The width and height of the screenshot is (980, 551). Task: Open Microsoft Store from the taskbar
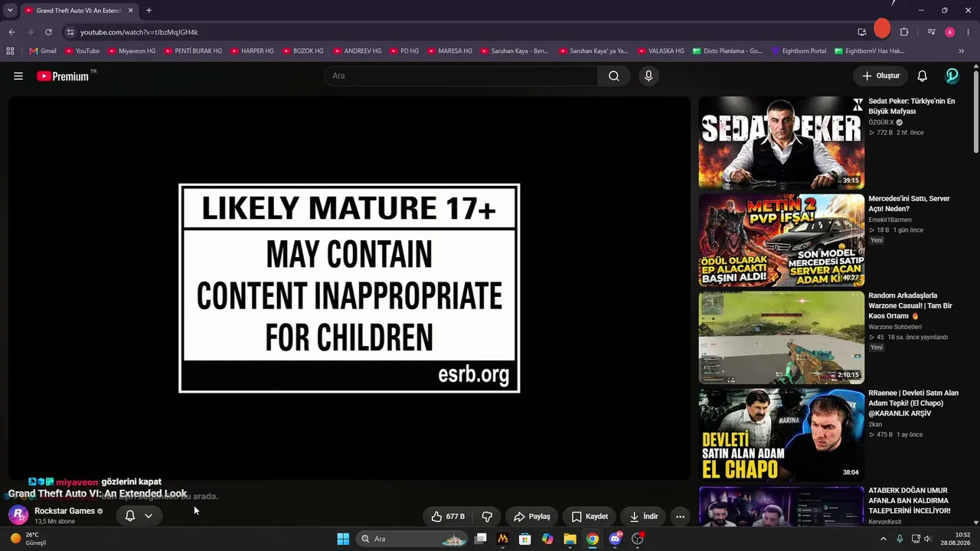(x=524, y=539)
